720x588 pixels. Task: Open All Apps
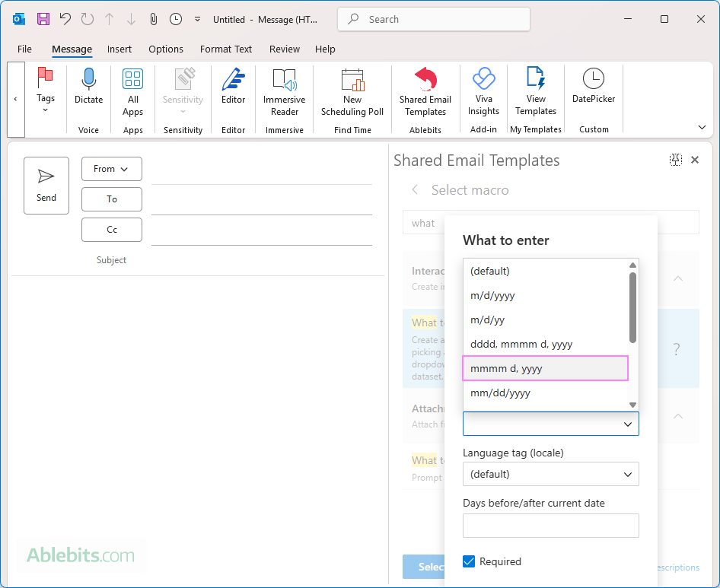(132, 92)
